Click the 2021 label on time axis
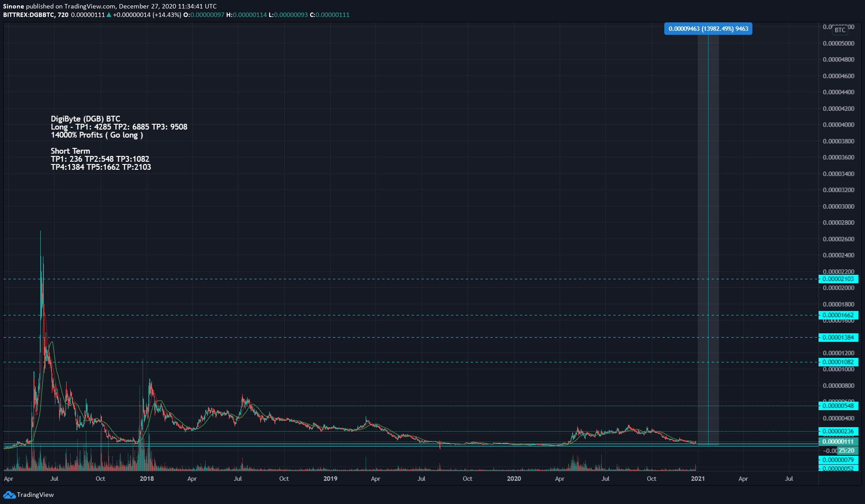 (698, 479)
